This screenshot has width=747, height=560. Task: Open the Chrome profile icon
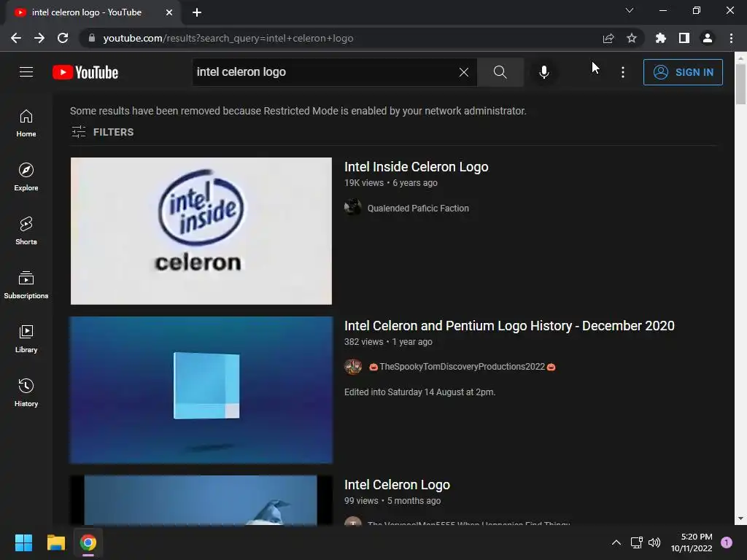[708, 38]
